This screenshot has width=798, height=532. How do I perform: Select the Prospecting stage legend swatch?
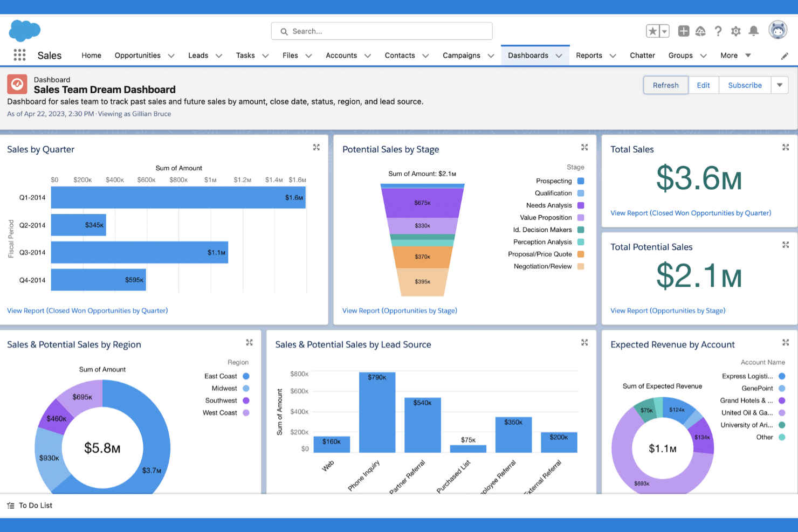click(580, 181)
